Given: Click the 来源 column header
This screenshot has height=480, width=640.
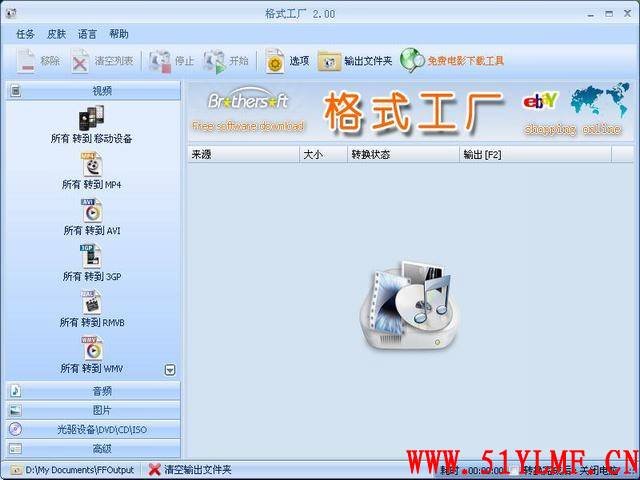Looking at the screenshot, I should click(x=244, y=154).
